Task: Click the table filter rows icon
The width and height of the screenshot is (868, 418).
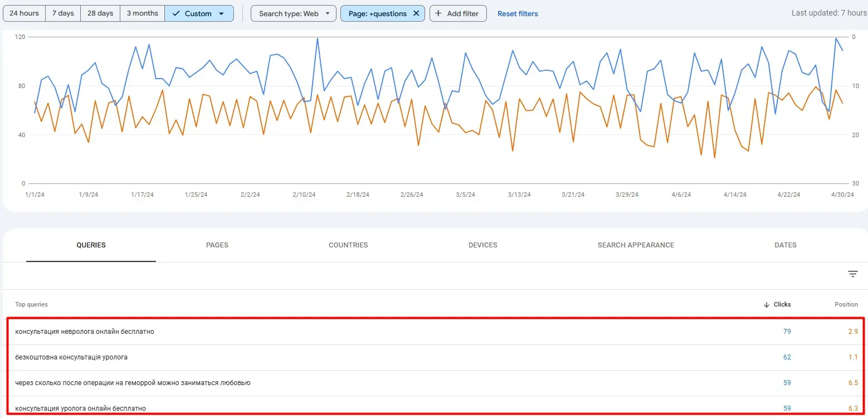Action: pyautogui.click(x=853, y=274)
